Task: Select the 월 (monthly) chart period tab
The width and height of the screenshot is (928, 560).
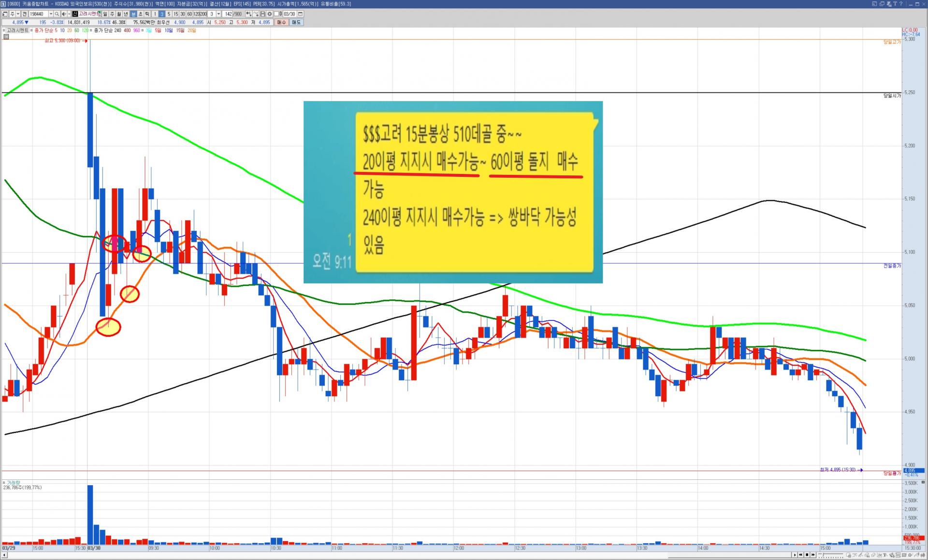Action: point(119,14)
